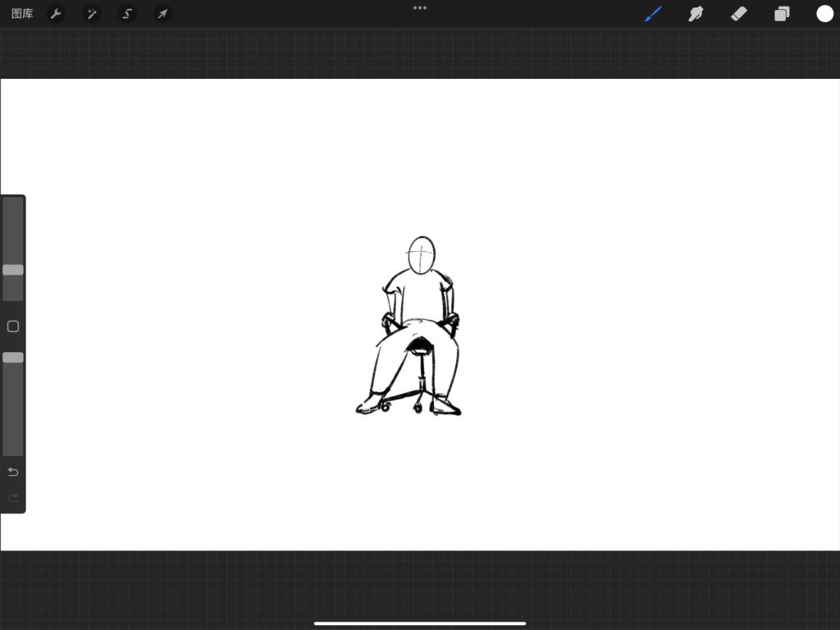Redo the last undone action

pos(13,498)
